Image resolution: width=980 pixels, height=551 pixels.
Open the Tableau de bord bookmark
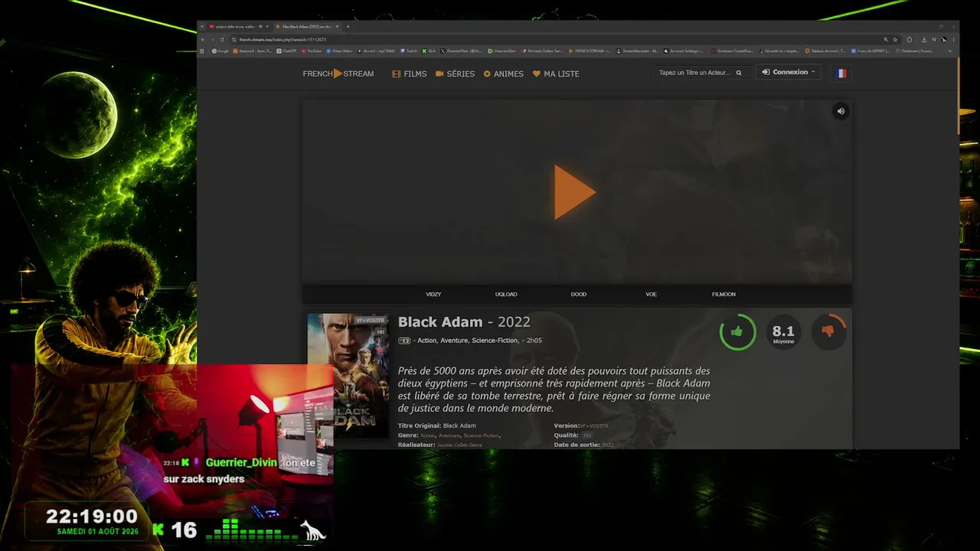pyautogui.click(x=825, y=51)
